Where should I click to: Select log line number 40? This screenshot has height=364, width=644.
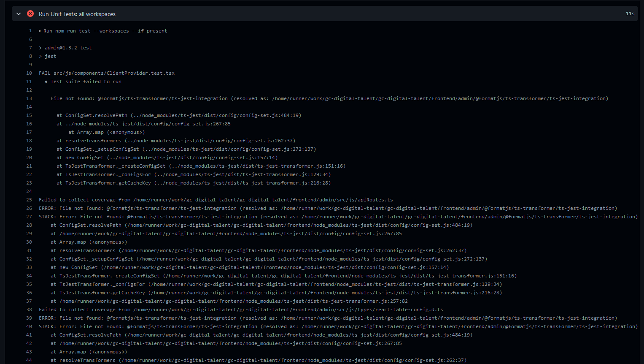pyautogui.click(x=29, y=326)
